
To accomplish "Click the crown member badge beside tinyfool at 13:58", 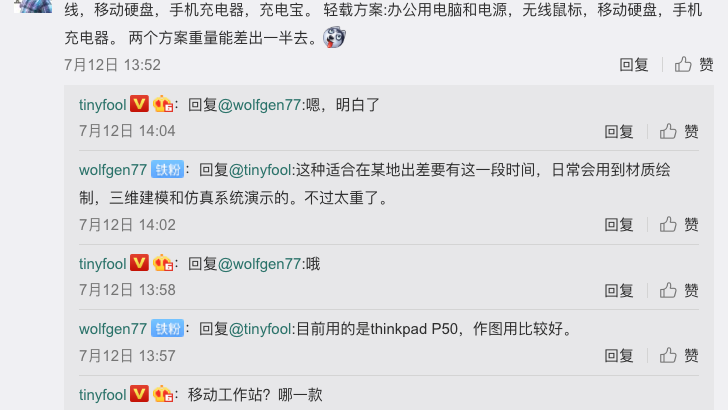I will tap(163, 263).
